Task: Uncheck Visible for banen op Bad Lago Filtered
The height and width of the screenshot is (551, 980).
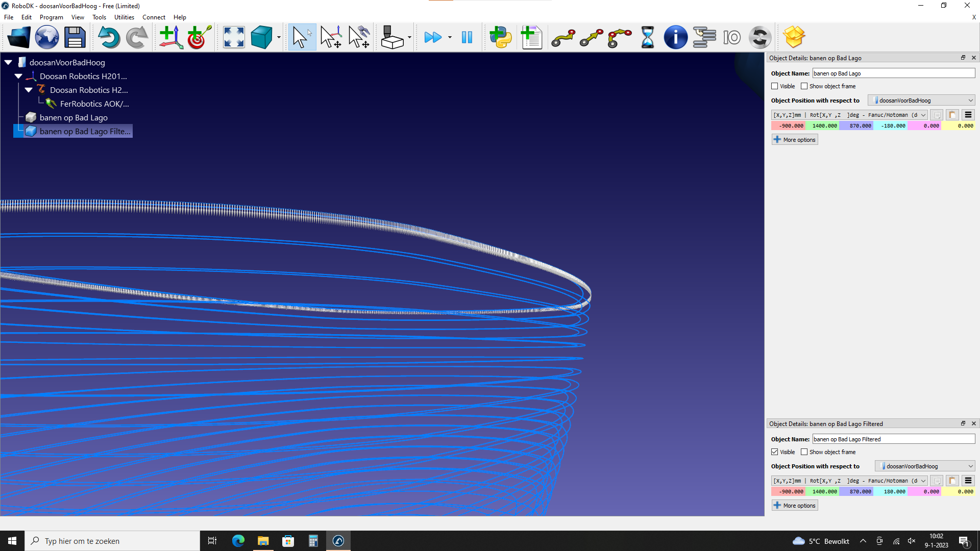Action: point(775,452)
